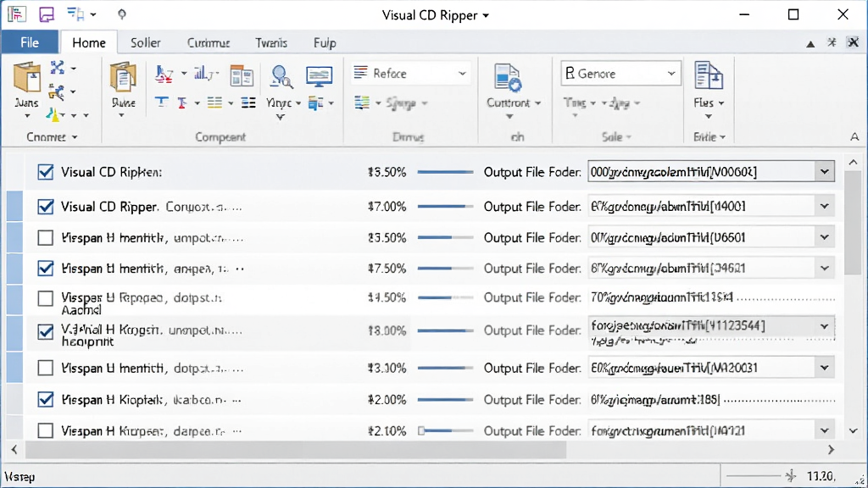This screenshot has height=488, width=868.
Task: Check the checkbox in the 13.10% row
Action: pos(46,368)
